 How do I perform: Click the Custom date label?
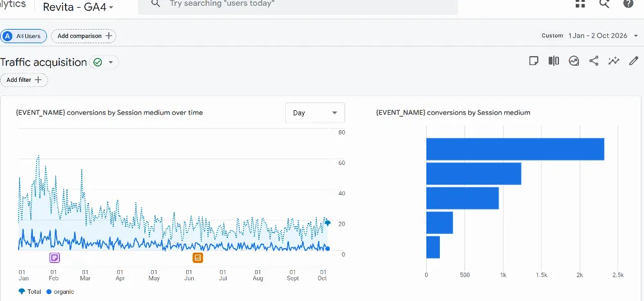click(x=553, y=36)
